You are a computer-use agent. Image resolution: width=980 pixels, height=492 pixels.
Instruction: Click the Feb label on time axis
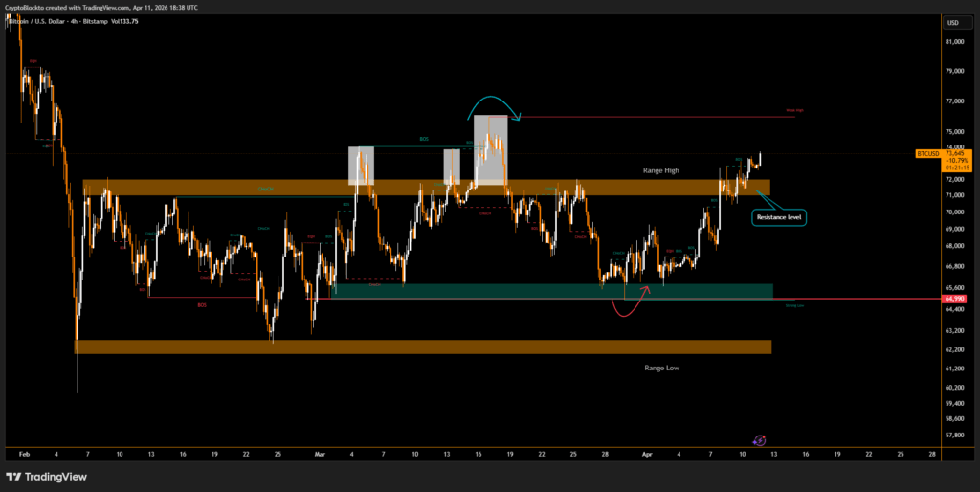coord(24,455)
